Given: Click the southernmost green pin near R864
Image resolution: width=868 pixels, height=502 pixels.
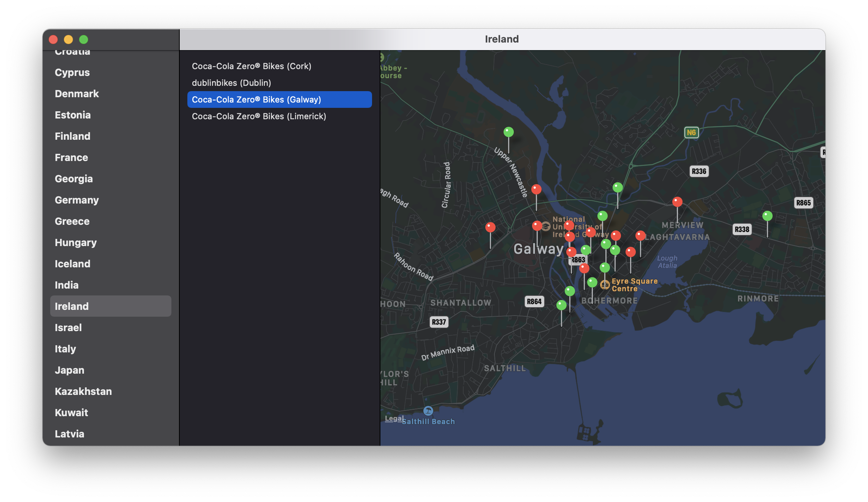Looking at the screenshot, I should click(561, 305).
